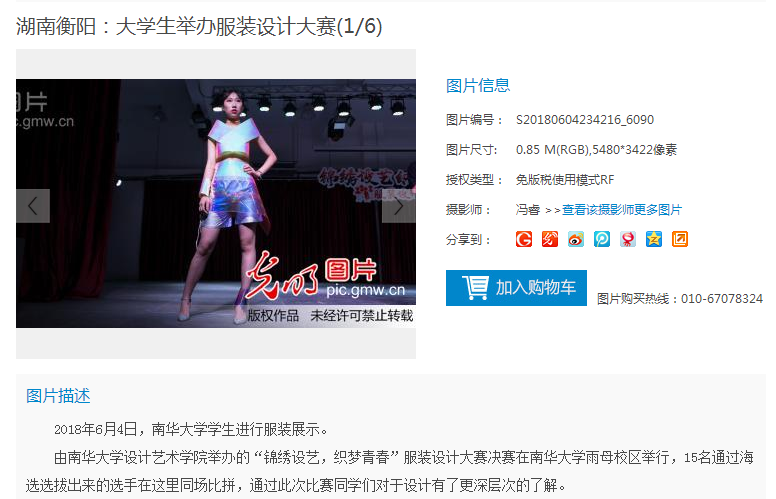Open 查看该摄影师更多图片 link

point(622,210)
